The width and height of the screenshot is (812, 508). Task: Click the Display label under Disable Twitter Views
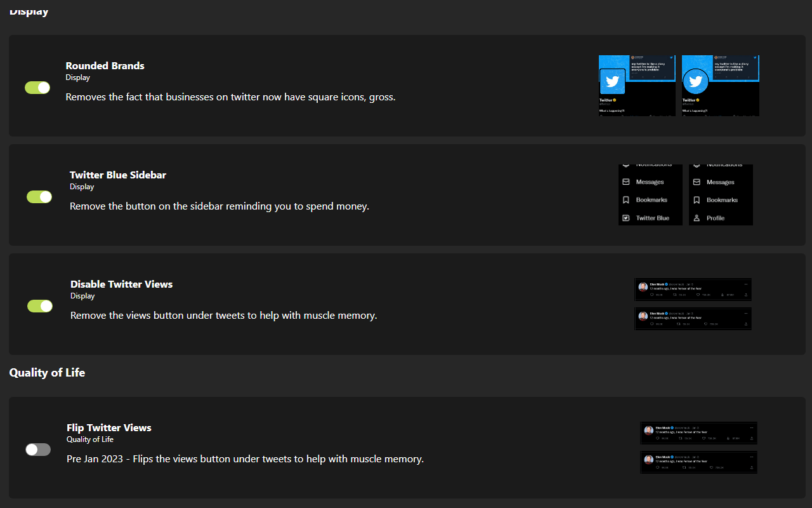pos(82,296)
